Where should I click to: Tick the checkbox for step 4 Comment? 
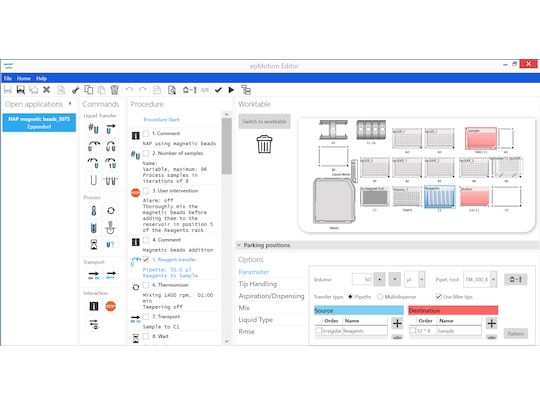[146, 240]
